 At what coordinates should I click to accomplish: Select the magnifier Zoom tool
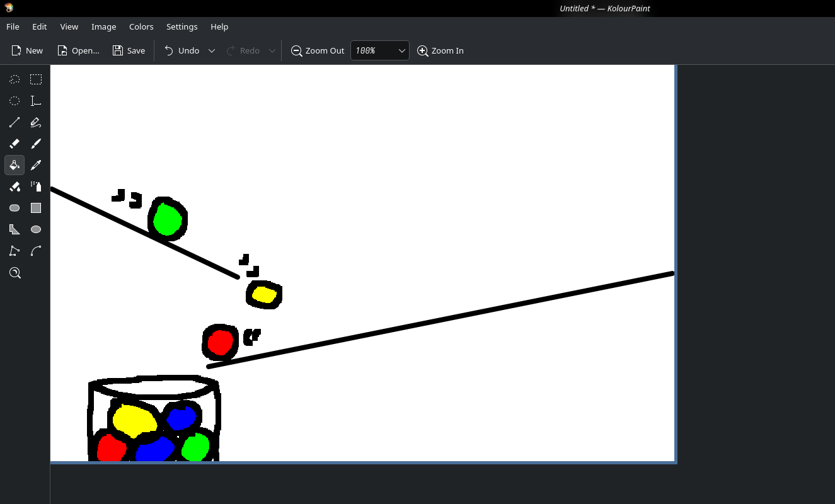[x=14, y=272]
